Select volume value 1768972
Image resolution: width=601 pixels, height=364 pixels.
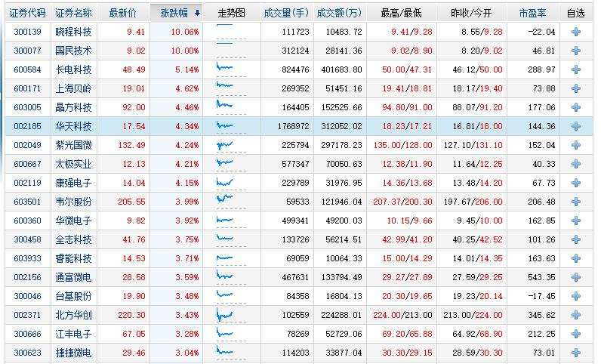(293, 126)
